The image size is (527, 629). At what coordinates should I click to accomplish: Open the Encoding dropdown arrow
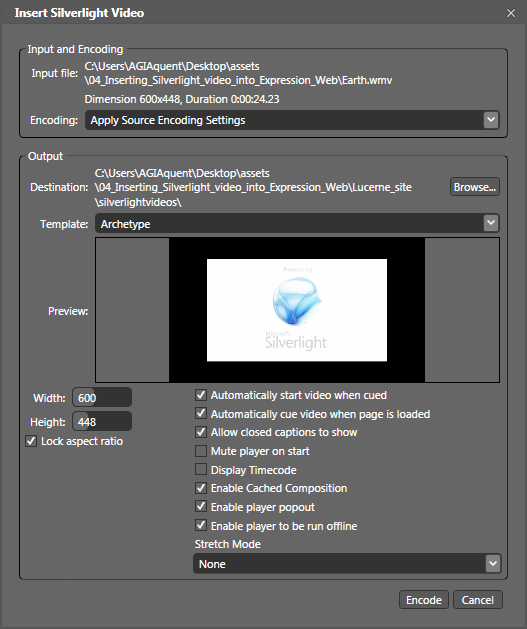coord(491,120)
